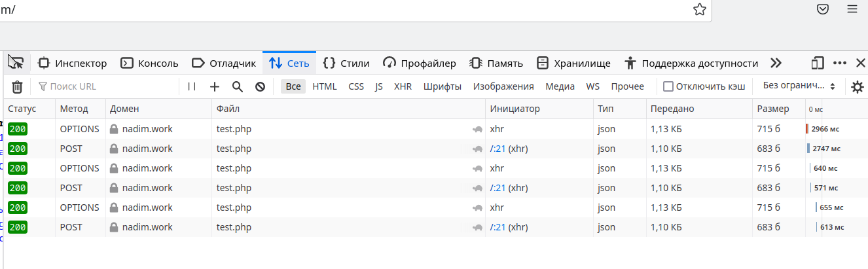Open devtools three-dot options menu

[x=840, y=63]
